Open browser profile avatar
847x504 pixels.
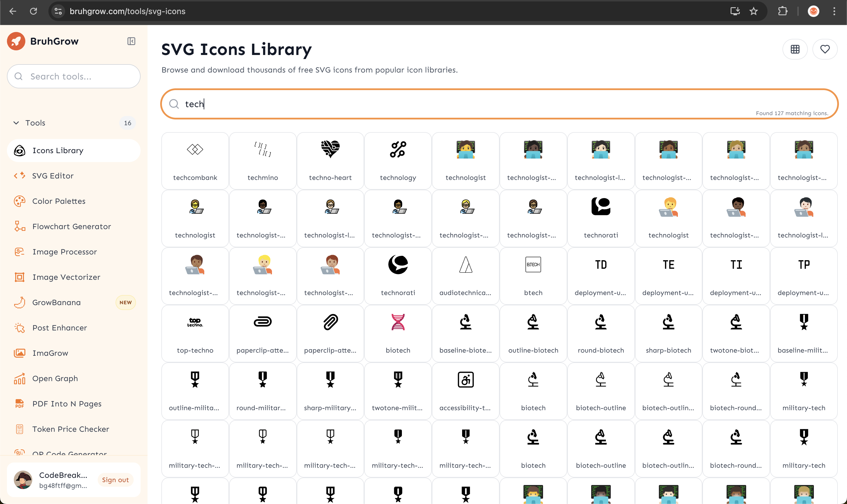pyautogui.click(x=813, y=11)
